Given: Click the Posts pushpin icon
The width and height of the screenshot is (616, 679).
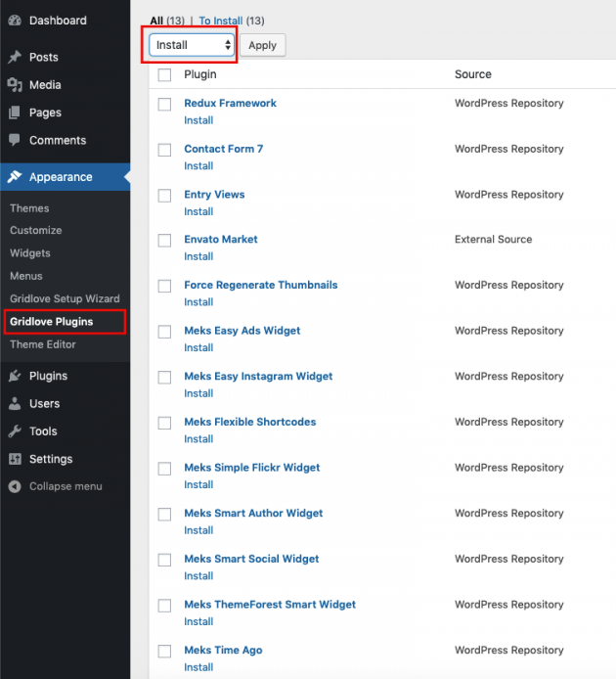Looking at the screenshot, I should [x=15, y=57].
